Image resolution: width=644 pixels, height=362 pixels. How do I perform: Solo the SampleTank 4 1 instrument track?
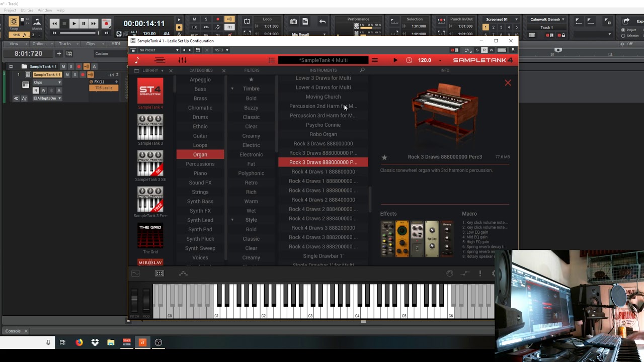75,74
